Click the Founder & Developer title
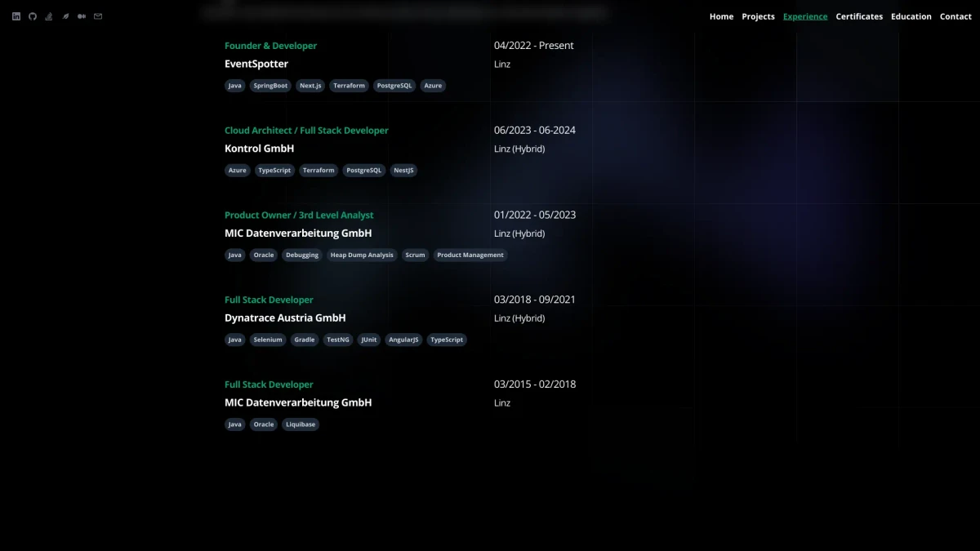The height and width of the screenshot is (551, 980). coord(270,46)
